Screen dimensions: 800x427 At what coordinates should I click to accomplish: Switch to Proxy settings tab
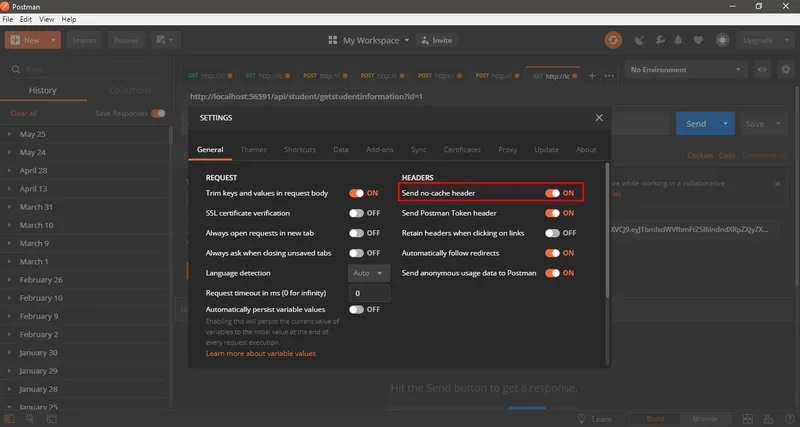coord(508,149)
